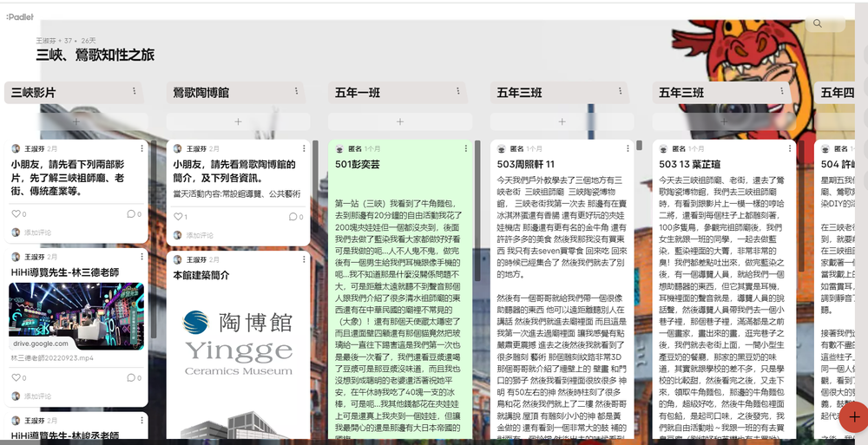868x445 pixels.
Task: Open options on the HiHi導覽先生-林三德老師 post
Action: coord(141,257)
